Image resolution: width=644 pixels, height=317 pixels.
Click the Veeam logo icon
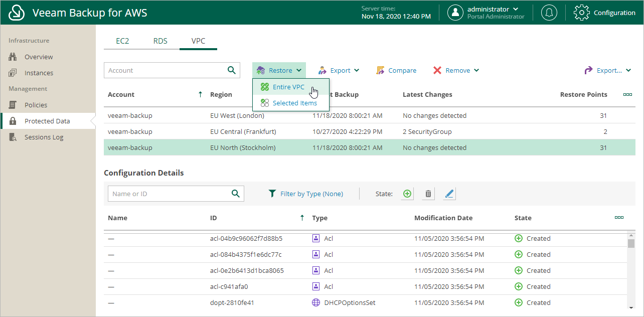click(x=17, y=13)
